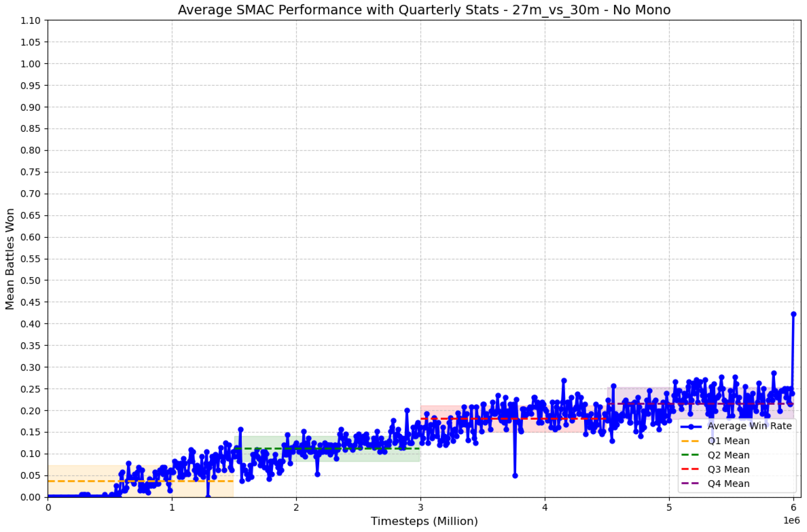Image resolution: width=807 pixels, height=532 pixels.
Task: Click the orange Q1 Mean legend line
Action: coord(691,441)
